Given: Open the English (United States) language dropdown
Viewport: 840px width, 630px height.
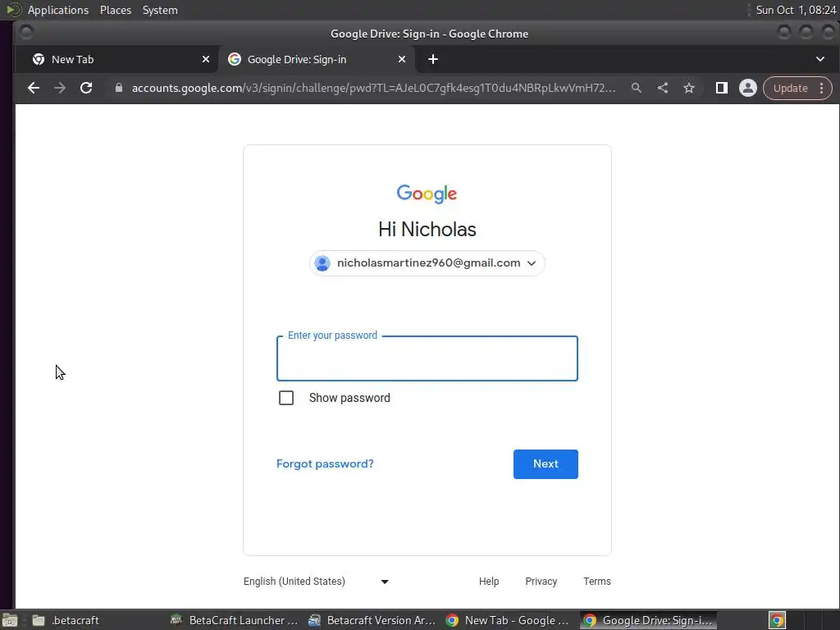Looking at the screenshot, I should coord(316,582).
